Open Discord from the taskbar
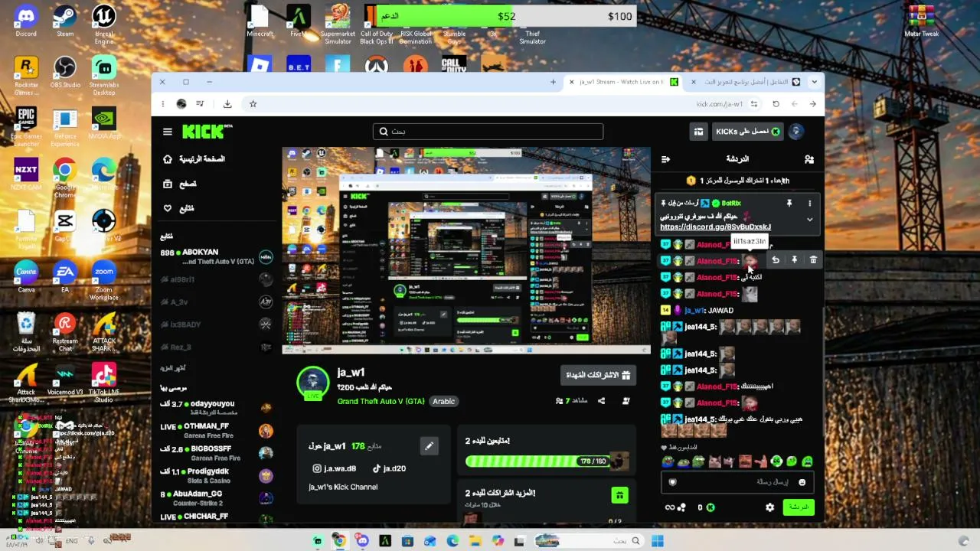This screenshot has width=980, height=551. pos(361,541)
